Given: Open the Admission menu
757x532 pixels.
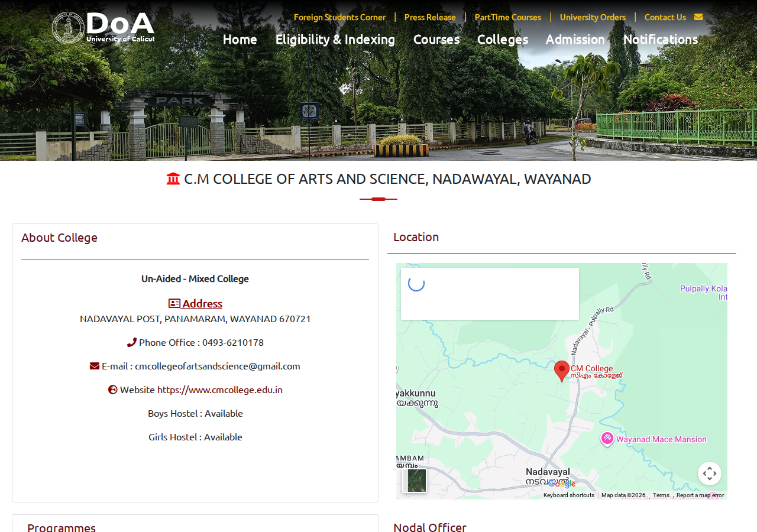Looking at the screenshot, I should (x=575, y=39).
